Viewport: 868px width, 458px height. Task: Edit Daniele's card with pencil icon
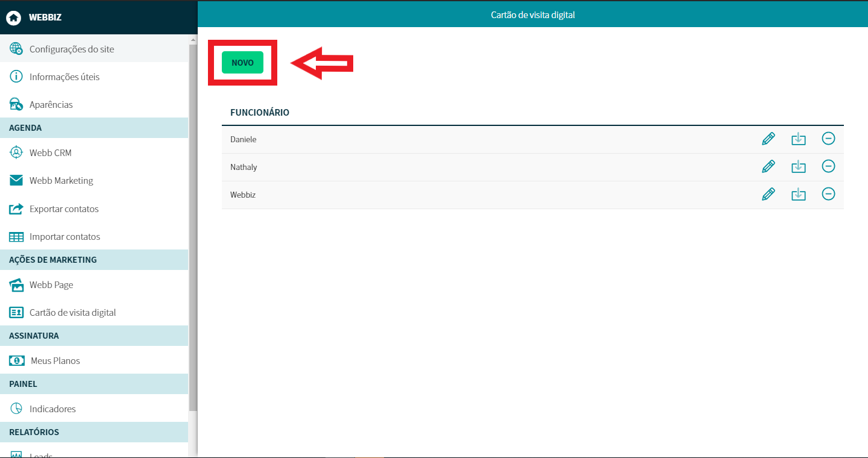tap(769, 139)
